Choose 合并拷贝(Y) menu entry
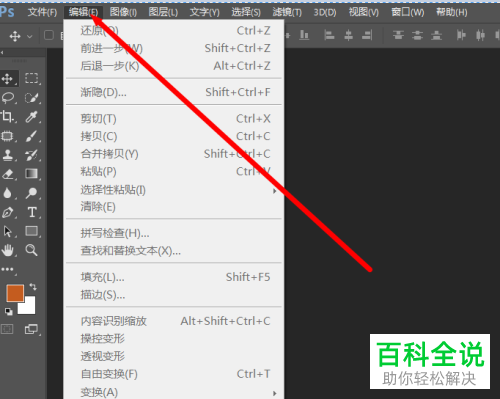The height and width of the screenshot is (399, 500). coord(174,154)
